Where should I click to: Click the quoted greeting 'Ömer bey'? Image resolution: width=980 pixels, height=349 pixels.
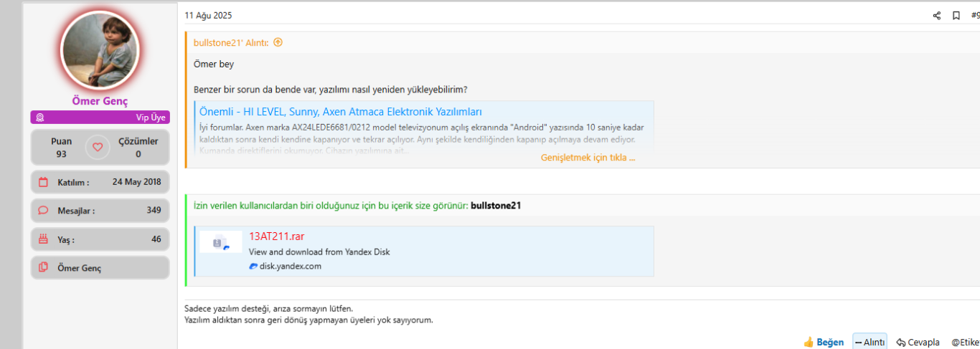(x=214, y=64)
